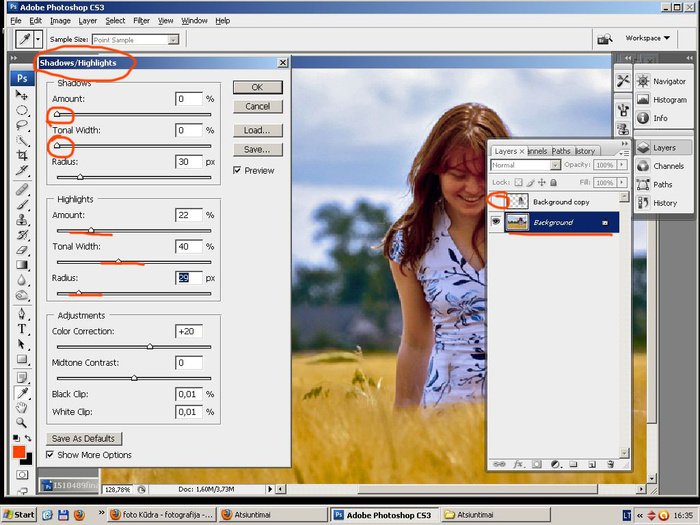Disable Show More Options checkbox
700x525 pixels.
tap(51, 455)
